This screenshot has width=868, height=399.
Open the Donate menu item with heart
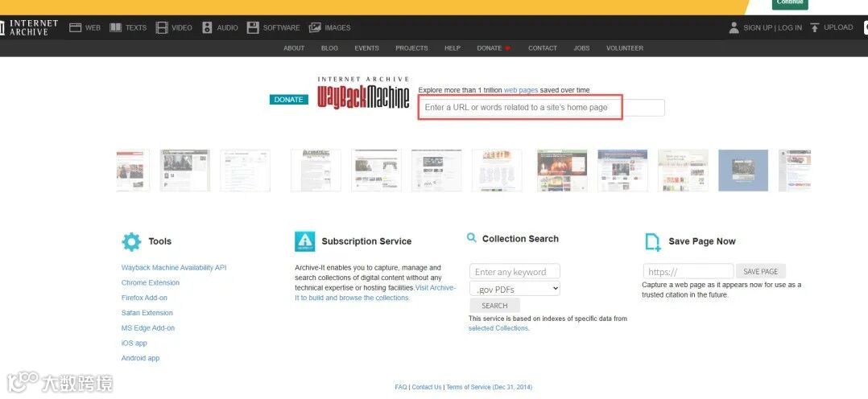(x=494, y=48)
